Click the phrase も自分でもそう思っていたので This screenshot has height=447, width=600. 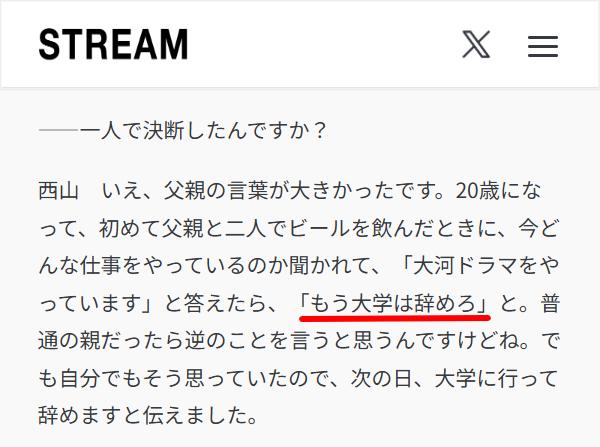coord(183,378)
